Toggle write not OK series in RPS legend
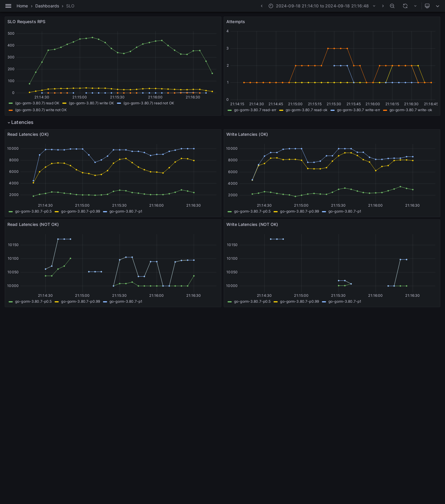This screenshot has width=445, height=504. pos(41,110)
